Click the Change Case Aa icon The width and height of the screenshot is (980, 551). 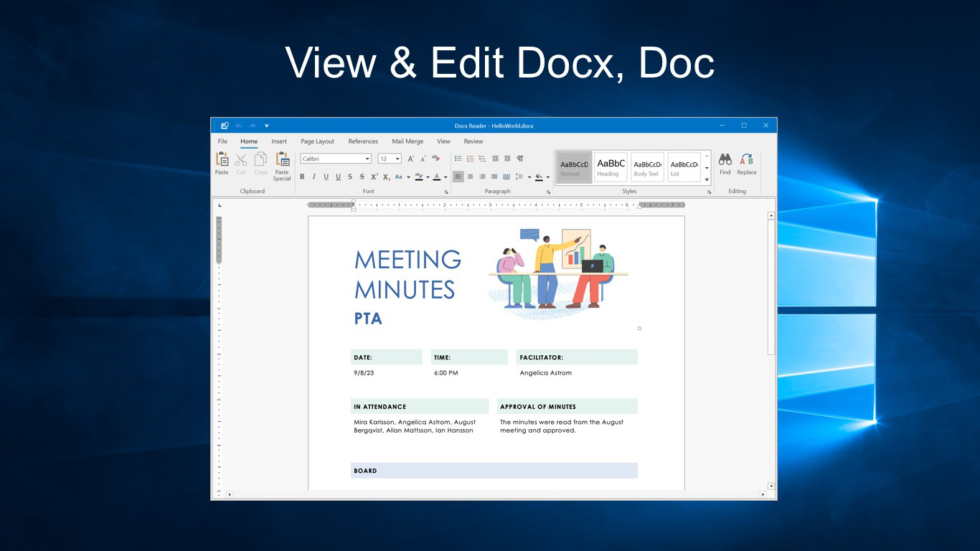click(x=399, y=176)
